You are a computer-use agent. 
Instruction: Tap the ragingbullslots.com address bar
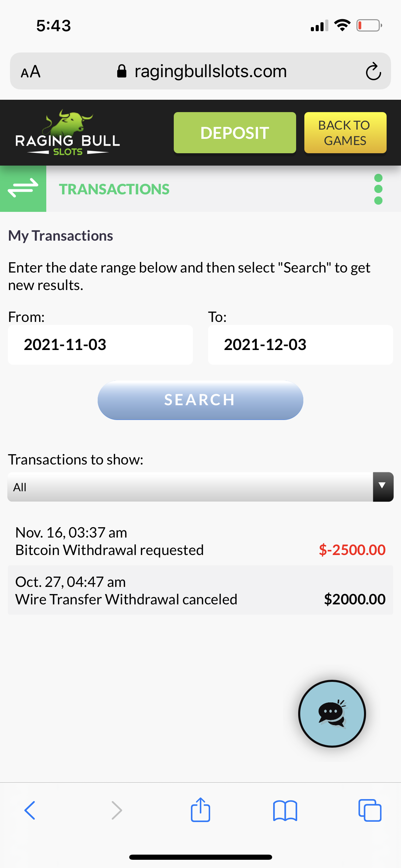210,71
